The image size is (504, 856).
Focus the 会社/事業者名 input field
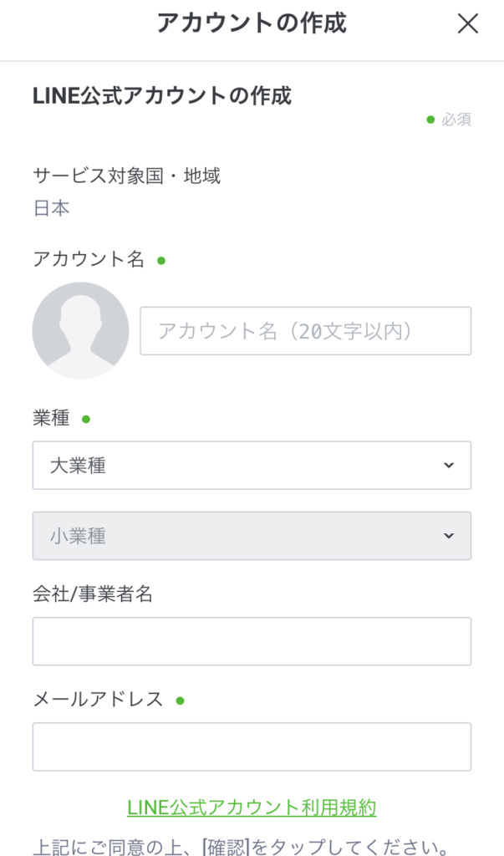tap(251, 641)
